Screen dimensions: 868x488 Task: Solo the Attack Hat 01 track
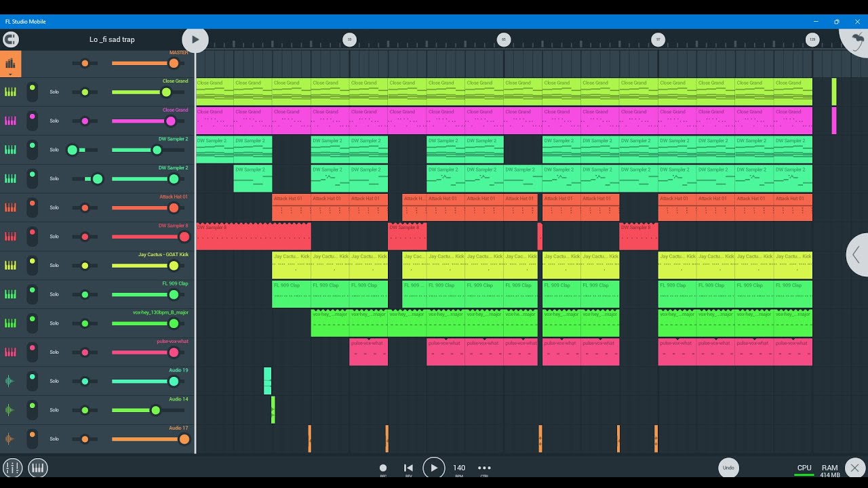54,208
